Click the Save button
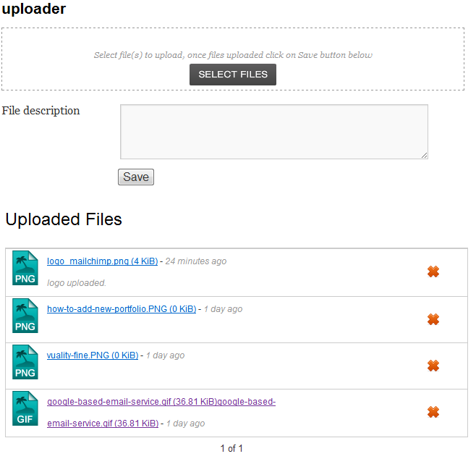 [136, 177]
